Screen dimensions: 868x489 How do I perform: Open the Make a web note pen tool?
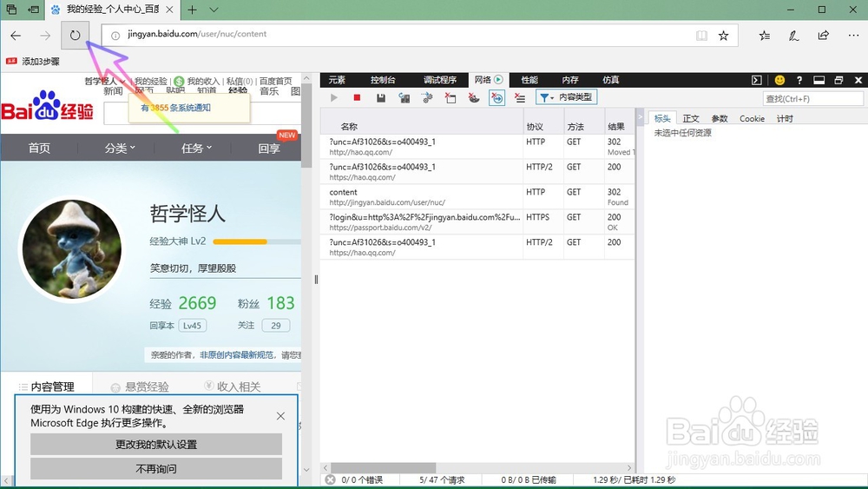tap(793, 36)
